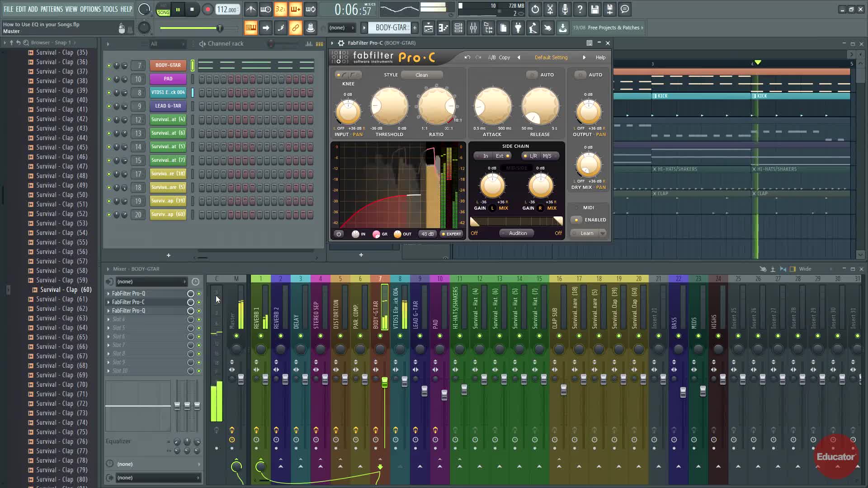
Task: Toggle the Pro-C EXPERT mode button
Action: coord(451,234)
